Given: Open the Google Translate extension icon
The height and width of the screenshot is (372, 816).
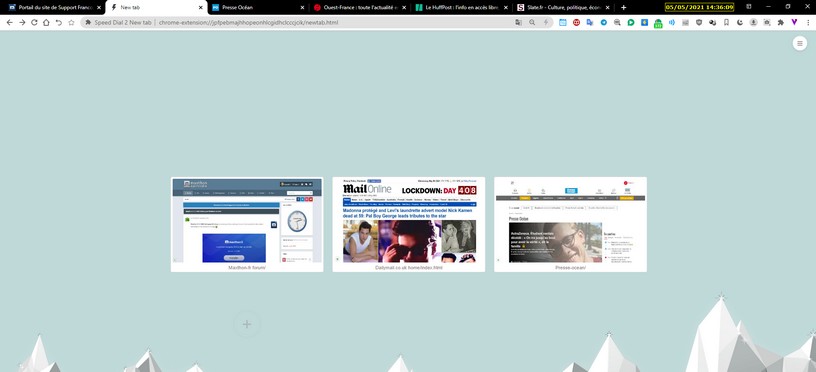Looking at the screenshot, I should [590, 22].
